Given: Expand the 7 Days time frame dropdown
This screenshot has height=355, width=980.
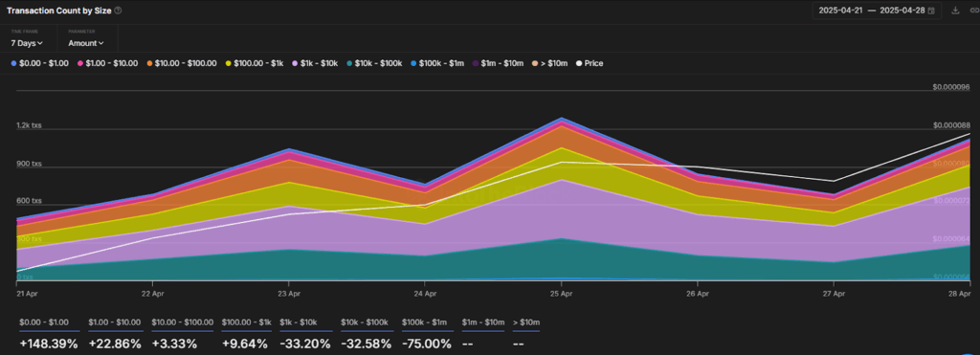Looking at the screenshot, I should 27,43.
